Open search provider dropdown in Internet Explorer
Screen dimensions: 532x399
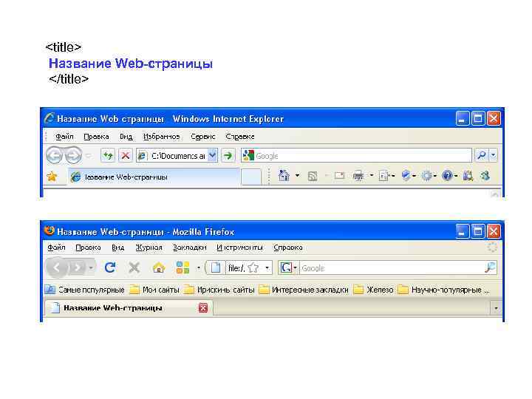[x=494, y=155]
